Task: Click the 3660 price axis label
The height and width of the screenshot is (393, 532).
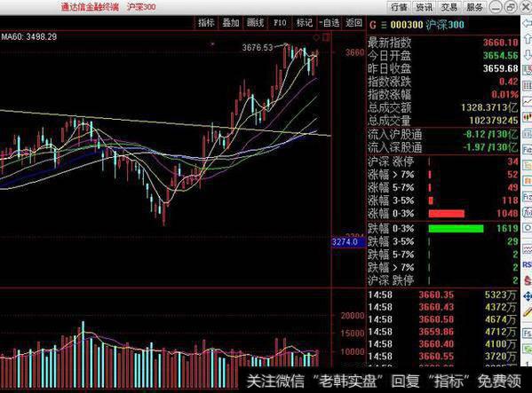Action: coord(355,52)
